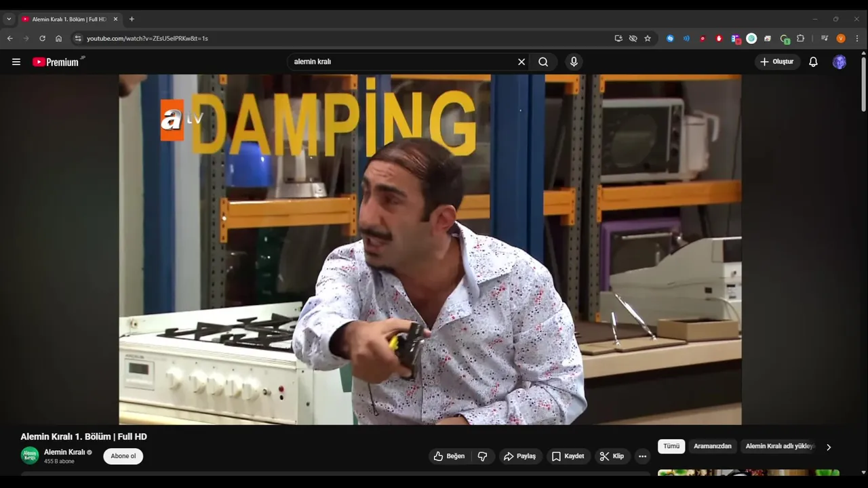View site information icon in address bar

click(78, 39)
